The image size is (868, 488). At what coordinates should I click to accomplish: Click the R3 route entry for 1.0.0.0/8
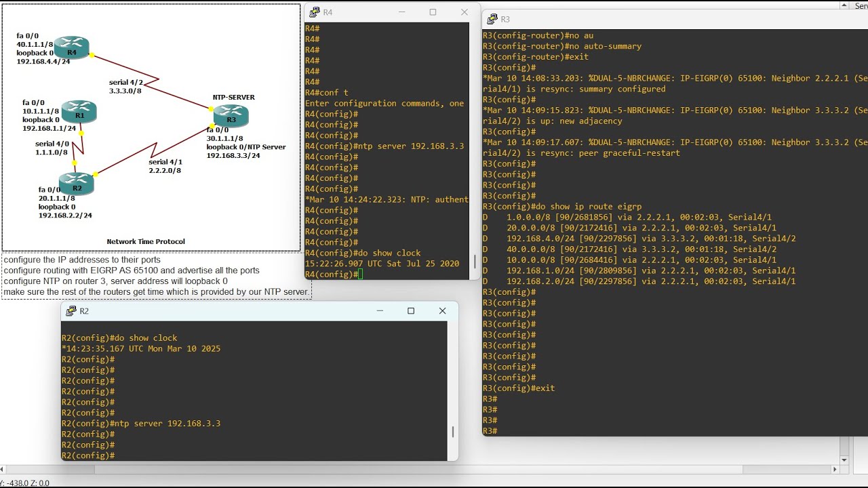click(627, 218)
